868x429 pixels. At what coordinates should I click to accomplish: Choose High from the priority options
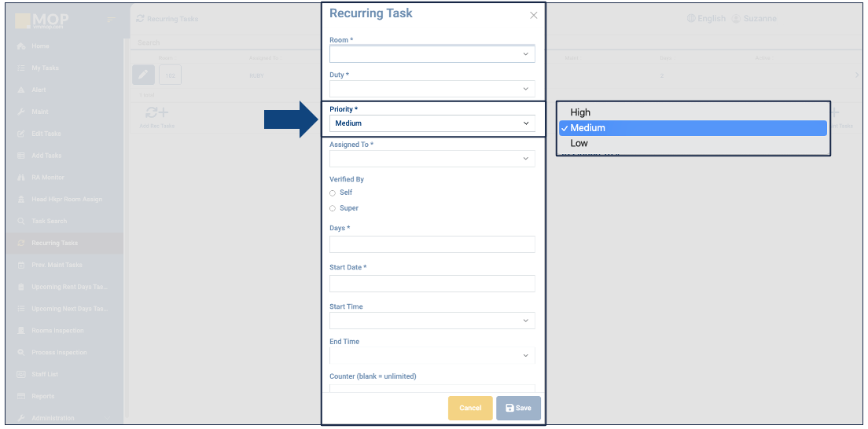point(580,112)
